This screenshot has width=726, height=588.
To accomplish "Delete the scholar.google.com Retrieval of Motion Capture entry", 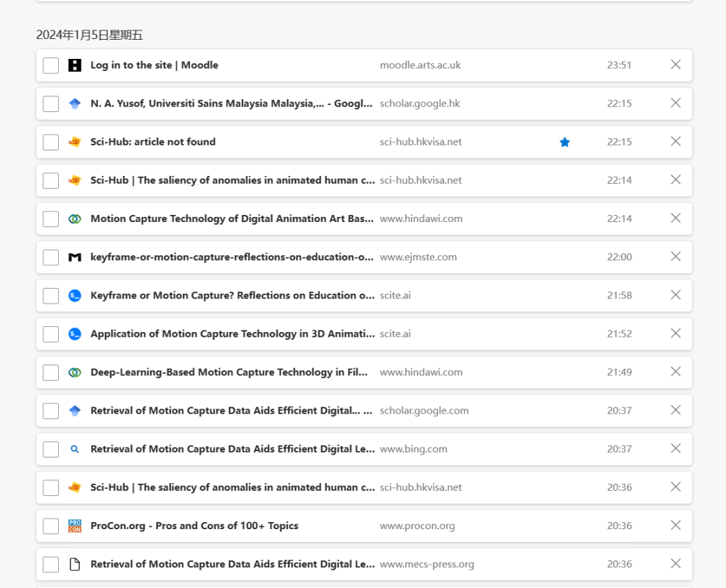I will [x=676, y=410].
